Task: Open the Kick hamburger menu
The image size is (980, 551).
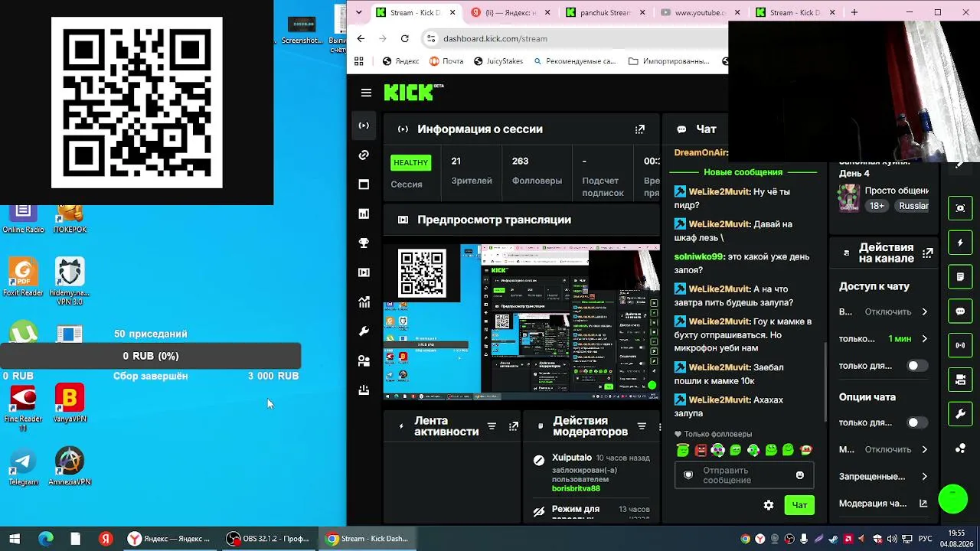Action: pyautogui.click(x=366, y=93)
